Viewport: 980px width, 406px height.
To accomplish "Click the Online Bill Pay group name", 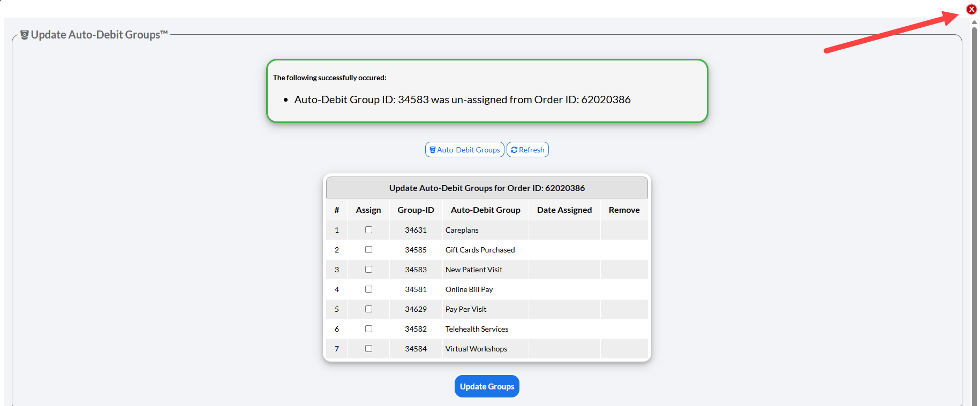I will (x=469, y=289).
